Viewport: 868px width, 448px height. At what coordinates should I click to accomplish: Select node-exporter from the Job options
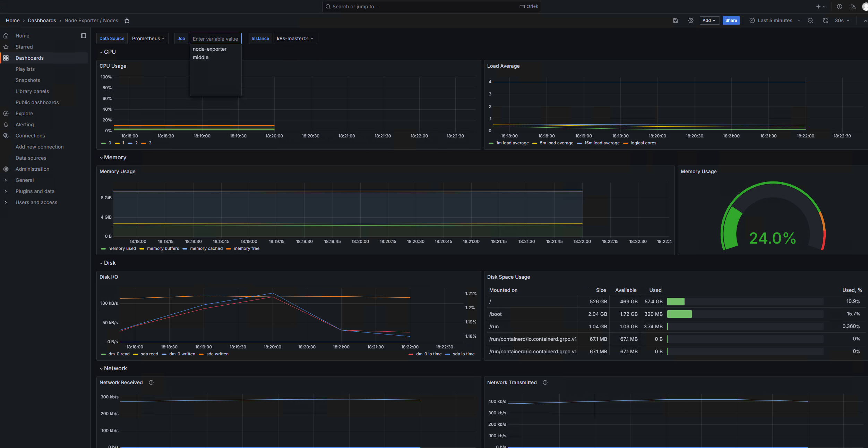[x=209, y=49]
